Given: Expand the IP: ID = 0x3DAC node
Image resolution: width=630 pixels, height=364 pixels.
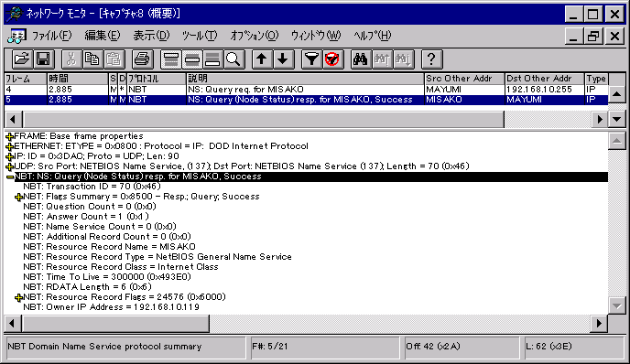Looking at the screenshot, I should tap(10, 157).
